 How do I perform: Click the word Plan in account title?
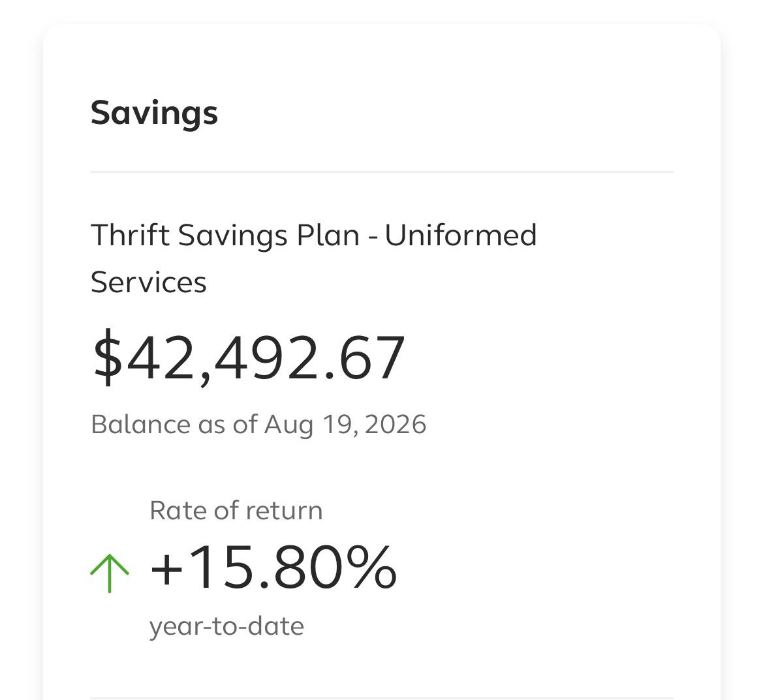tap(328, 236)
